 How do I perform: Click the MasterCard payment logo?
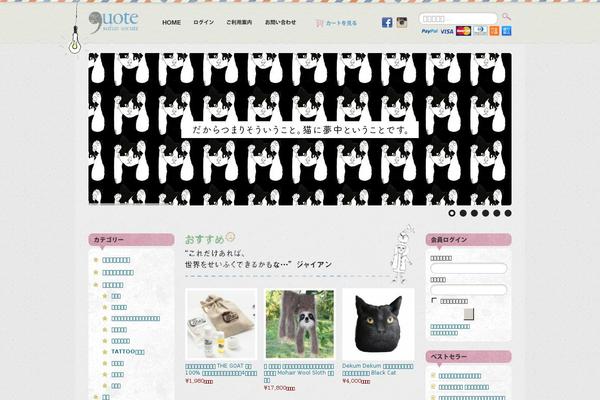(x=464, y=31)
